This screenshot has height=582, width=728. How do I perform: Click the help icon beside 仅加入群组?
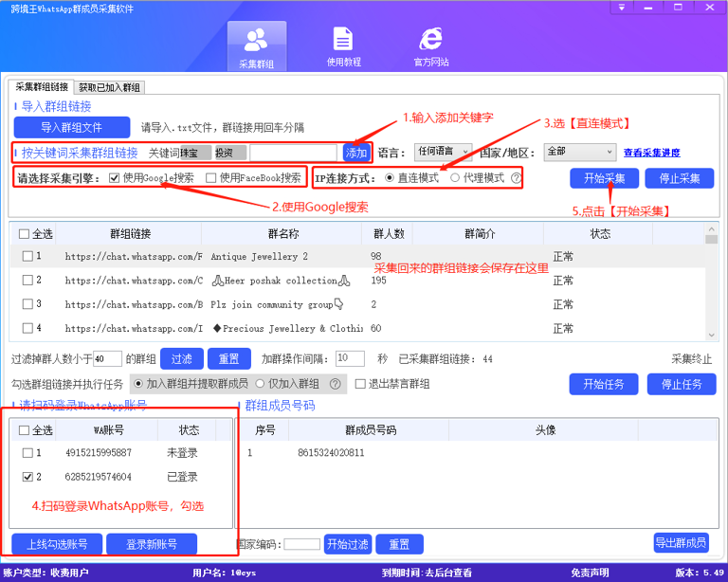[x=336, y=384]
